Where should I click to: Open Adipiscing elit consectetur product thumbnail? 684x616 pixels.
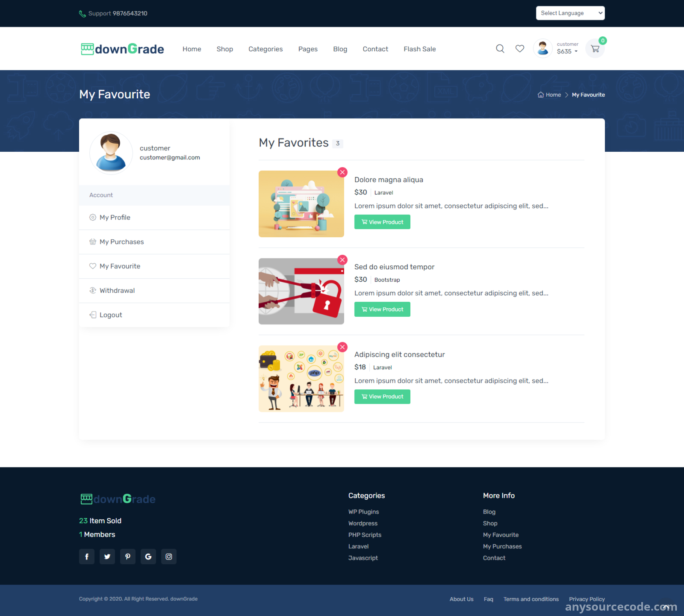(x=301, y=379)
